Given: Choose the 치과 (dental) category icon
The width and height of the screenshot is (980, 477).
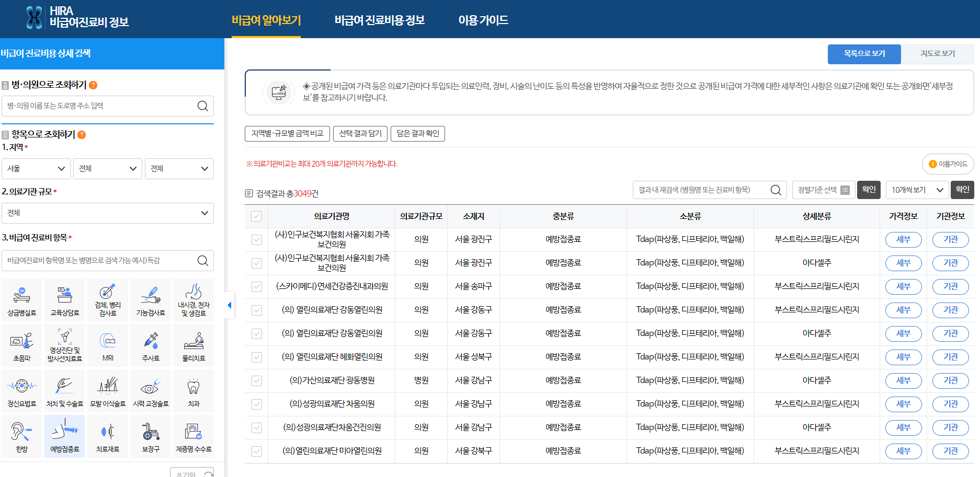Looking at the screenshot, I should [x=193, y=390].
